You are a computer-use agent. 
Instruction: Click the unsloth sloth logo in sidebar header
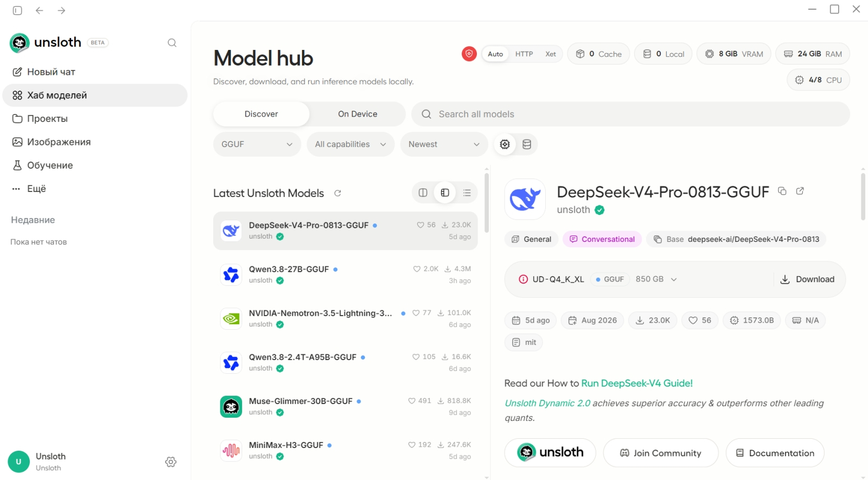coord(20,43)
